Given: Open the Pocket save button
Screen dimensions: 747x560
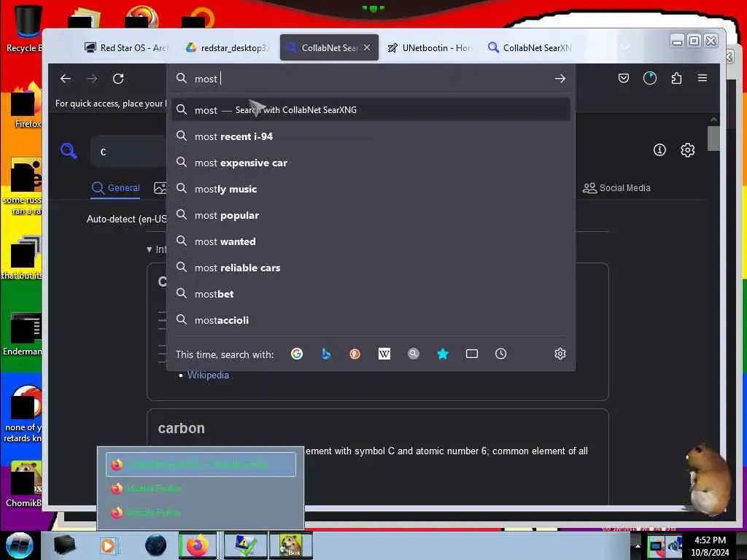Looking at the screenshot, I should [623, 78].
